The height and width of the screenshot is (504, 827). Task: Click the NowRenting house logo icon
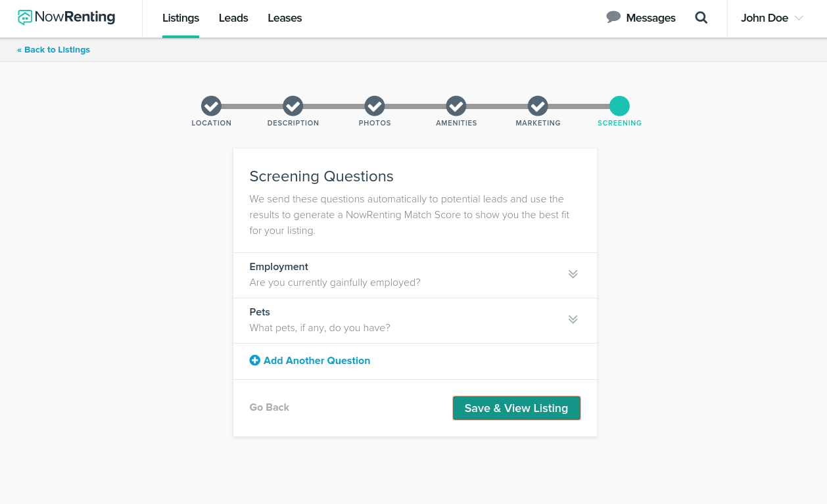25,18
